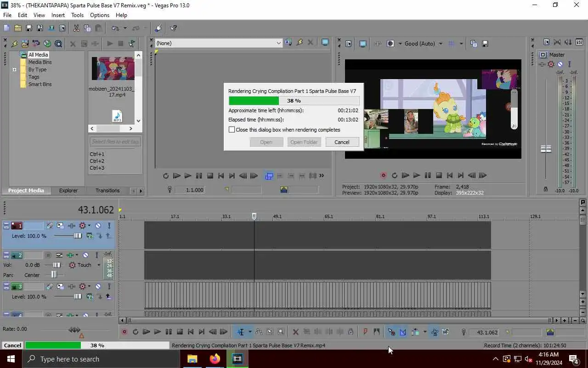Toggle Mute on video track 3
This screenshot has height=368, width=588.
pos(98,287)
